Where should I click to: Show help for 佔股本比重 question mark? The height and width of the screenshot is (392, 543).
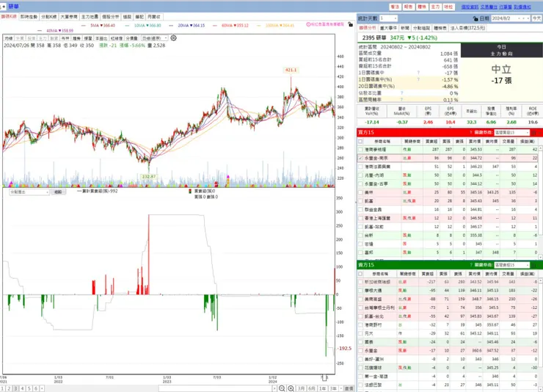(401, 92)
